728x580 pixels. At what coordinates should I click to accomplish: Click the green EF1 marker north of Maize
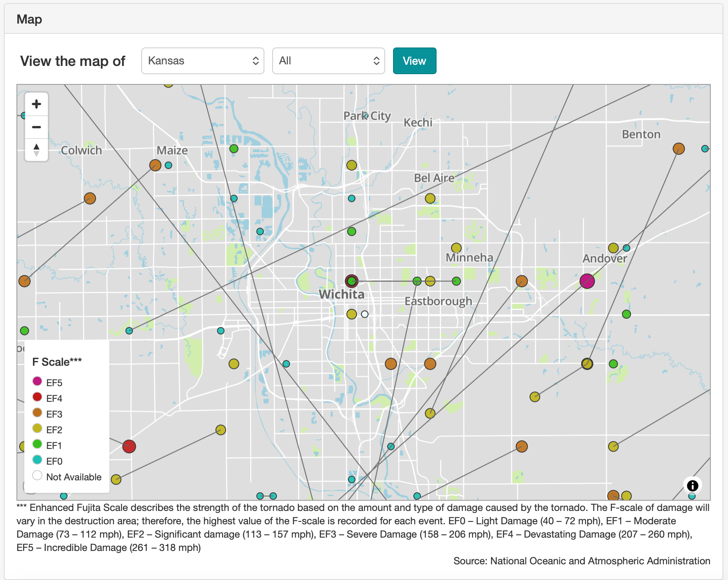click(234, 149)
